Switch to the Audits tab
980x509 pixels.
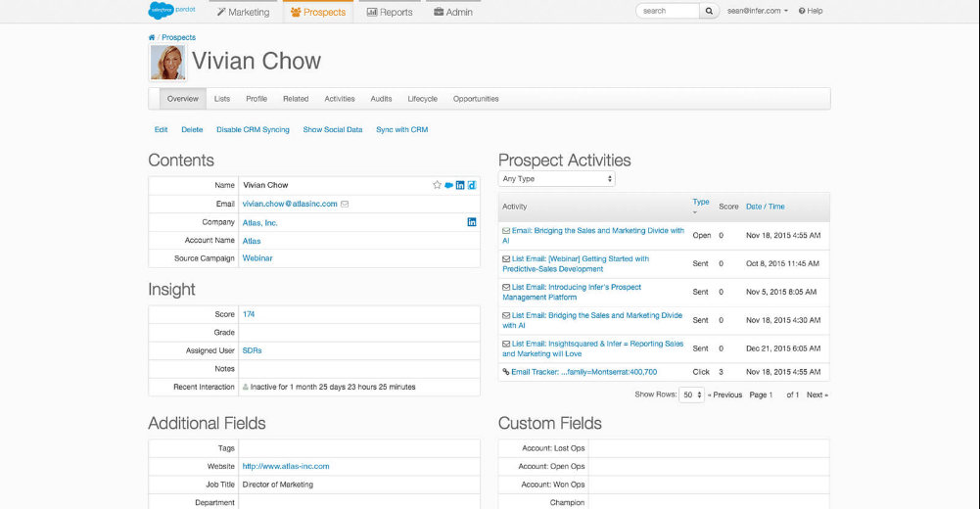click(381, 99)
